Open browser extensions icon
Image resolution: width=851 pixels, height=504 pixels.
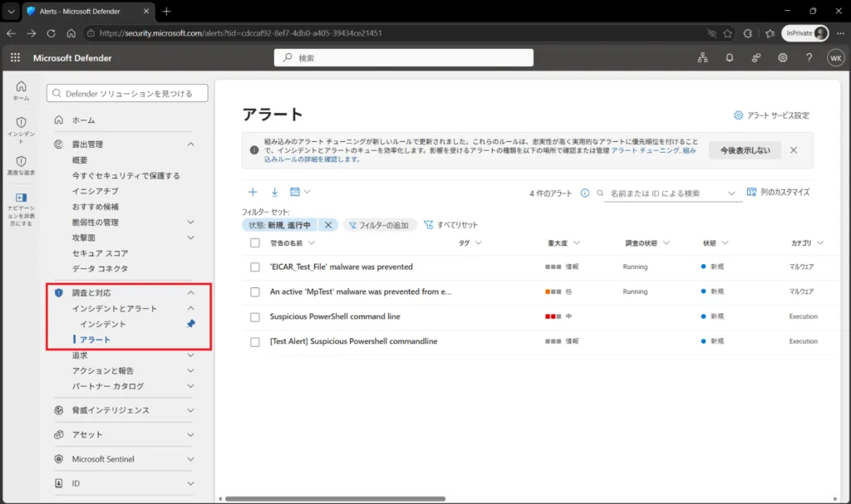pos(748,33)
